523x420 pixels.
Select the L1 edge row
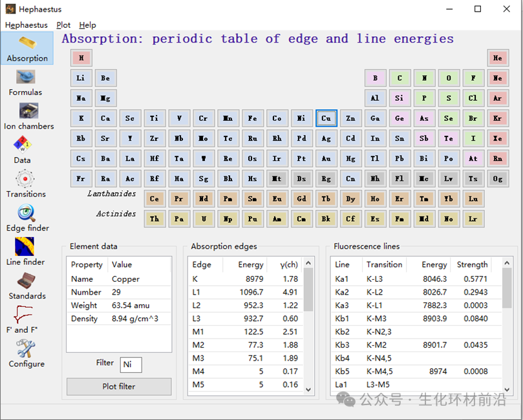(246, 292)
